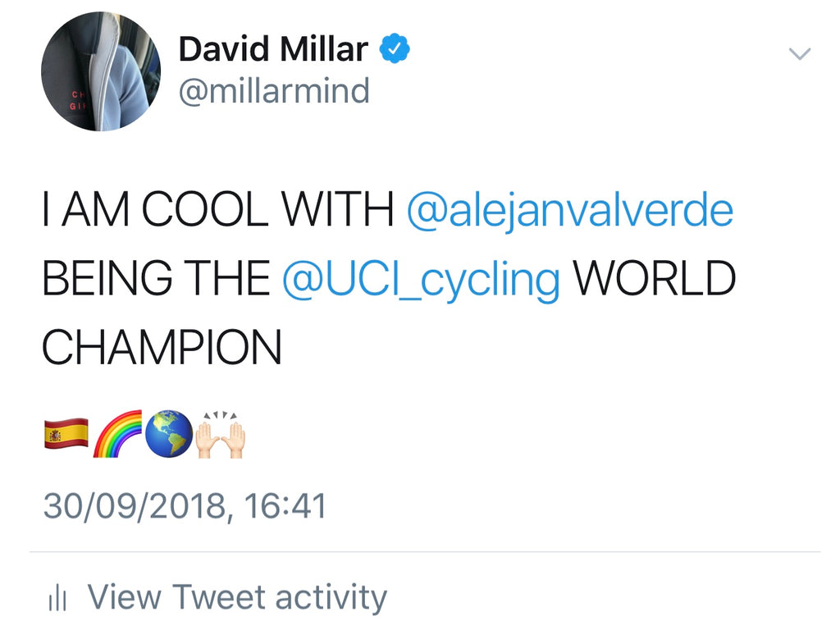Click the "BEING THE" tweet text

[156, 279]
